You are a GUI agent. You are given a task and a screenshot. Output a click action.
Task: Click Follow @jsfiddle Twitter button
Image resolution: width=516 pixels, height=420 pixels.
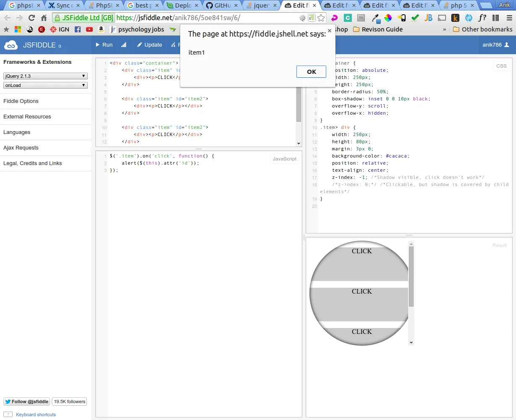click(27, 402)
